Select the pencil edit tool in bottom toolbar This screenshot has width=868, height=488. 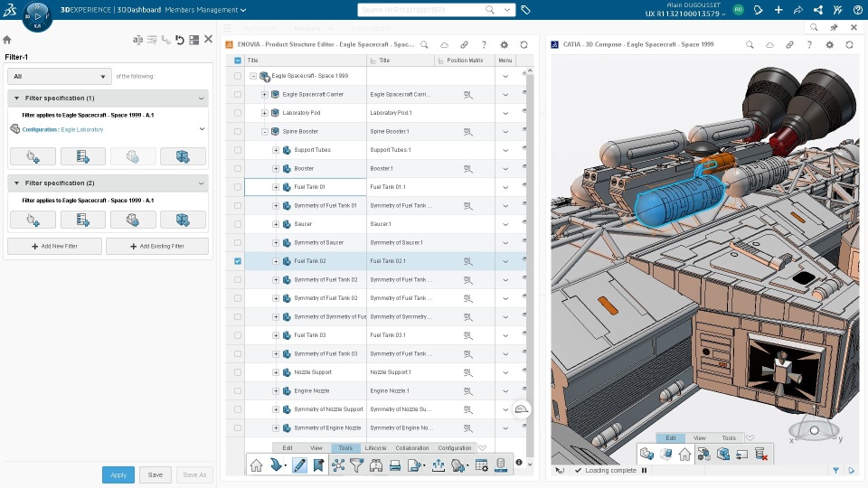(x=299, y=465)
